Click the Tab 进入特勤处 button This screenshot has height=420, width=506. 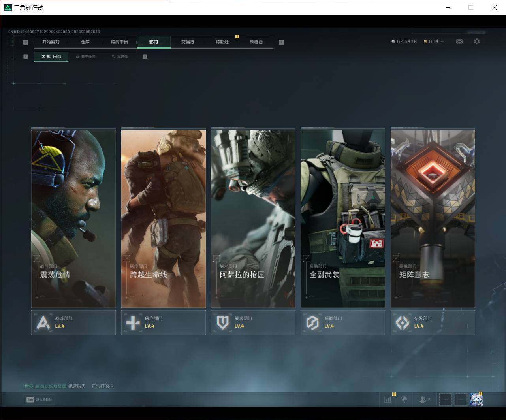click(39, 399)
